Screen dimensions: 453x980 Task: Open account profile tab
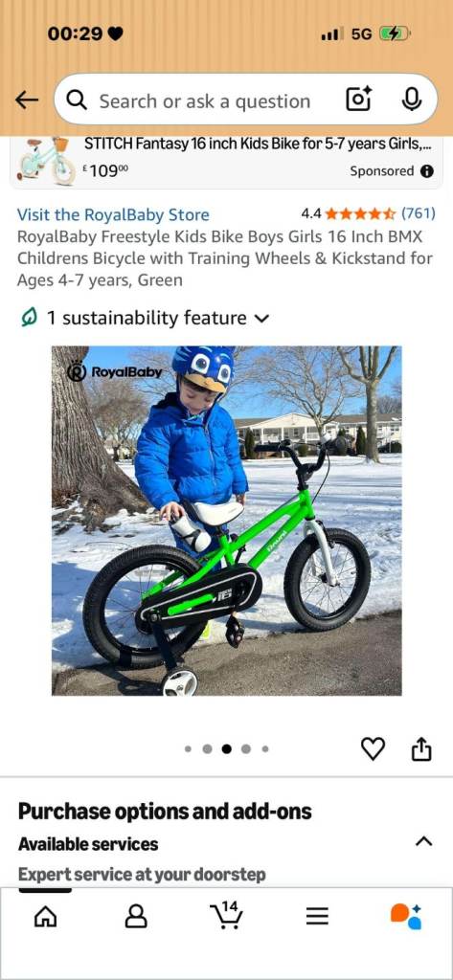point(136,916)
